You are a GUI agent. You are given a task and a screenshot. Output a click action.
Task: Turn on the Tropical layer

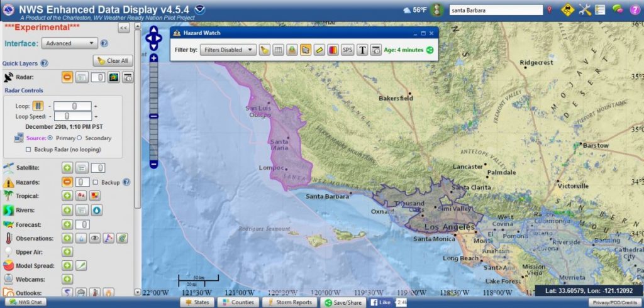tap(67, 196)
